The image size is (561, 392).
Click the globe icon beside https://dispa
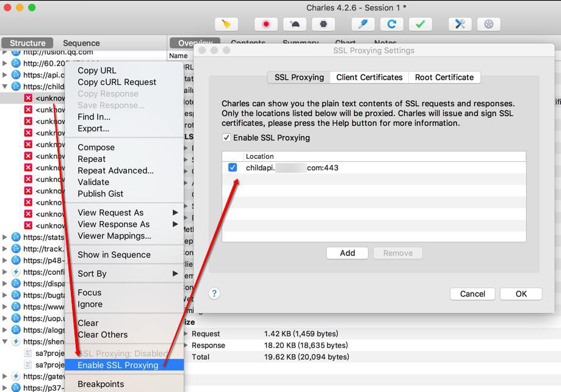pos(16,283)
